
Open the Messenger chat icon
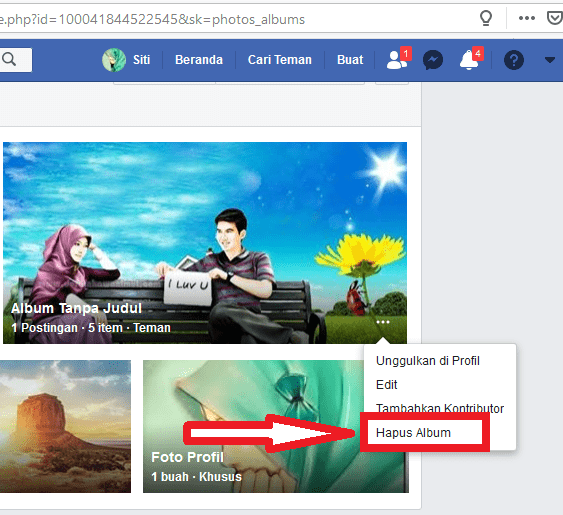(433, 60)
